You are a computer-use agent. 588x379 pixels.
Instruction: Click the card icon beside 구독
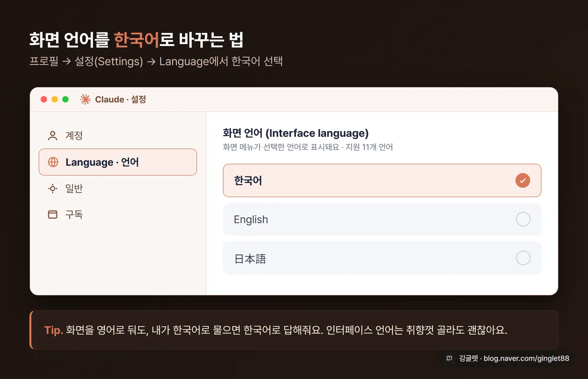click(x=53, y=215)
